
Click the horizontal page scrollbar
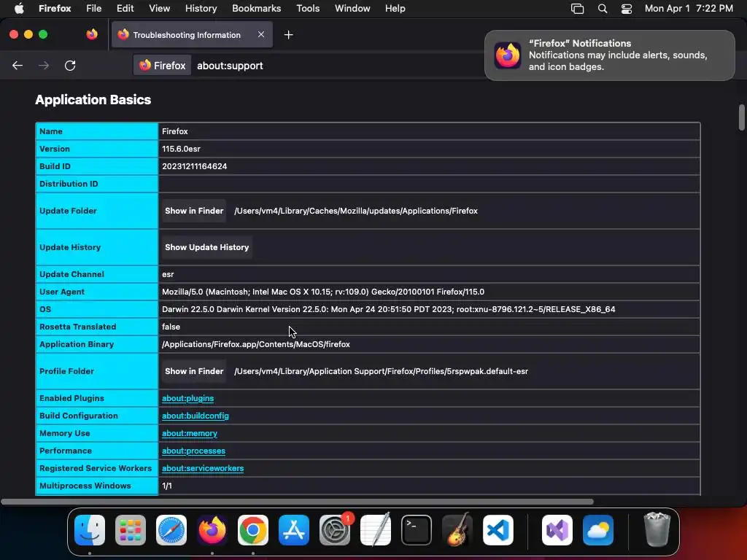[x=298, y=502]
